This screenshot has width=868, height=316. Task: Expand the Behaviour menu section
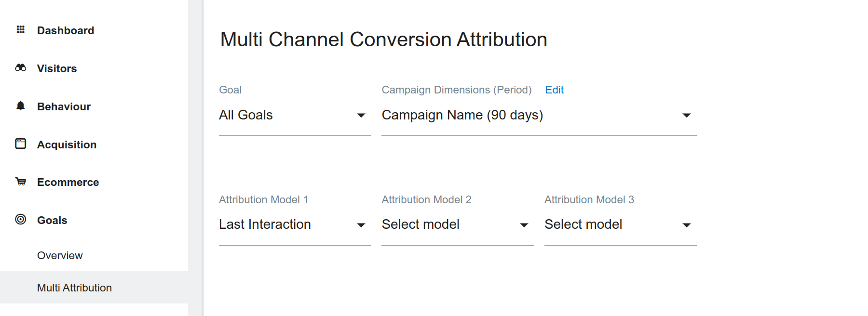coord(64,107)
